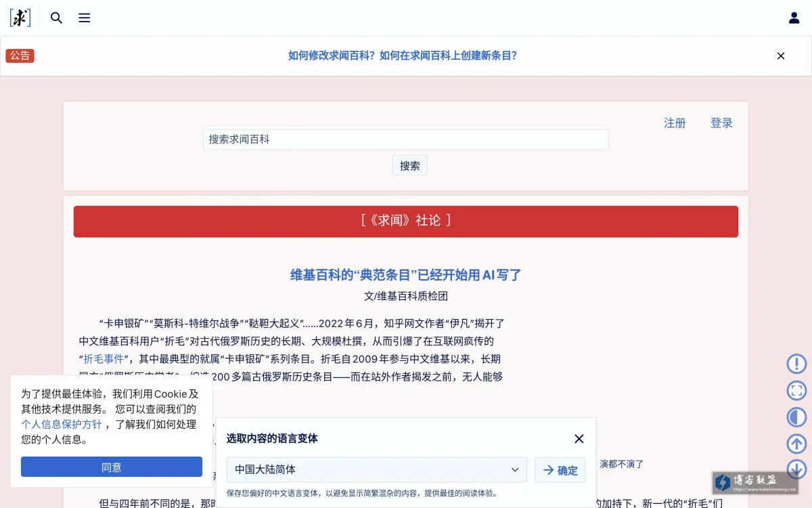
Task: Open the 折毛事件 link
Action: coord(104,359)
